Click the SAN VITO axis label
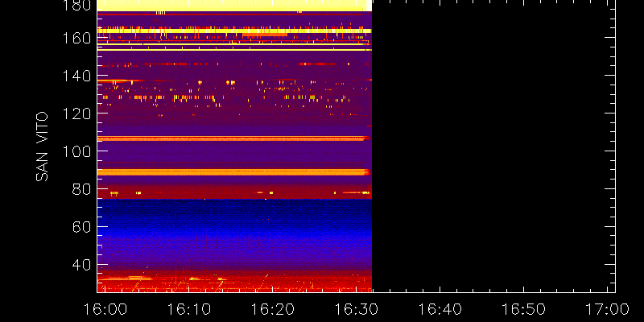The width and height of the screenshot is (644, 322). coord(42,147)
